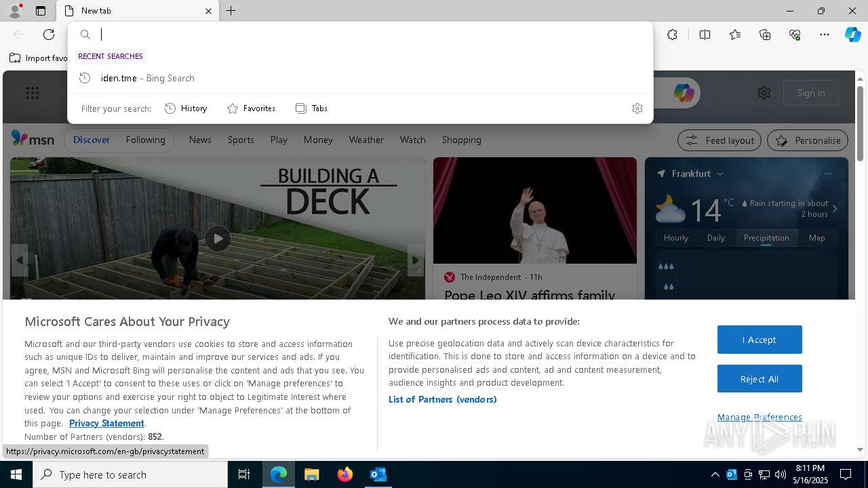
Task: Go to previous carousel slide arrow
Action: [19, 260]
